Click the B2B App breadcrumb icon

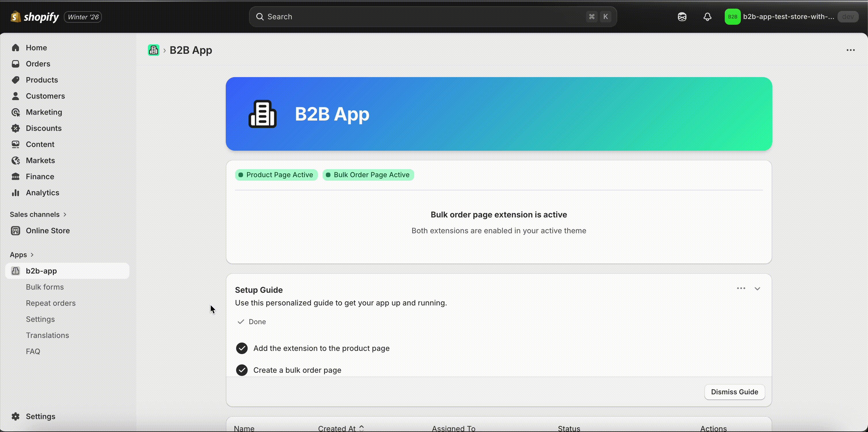154,50
